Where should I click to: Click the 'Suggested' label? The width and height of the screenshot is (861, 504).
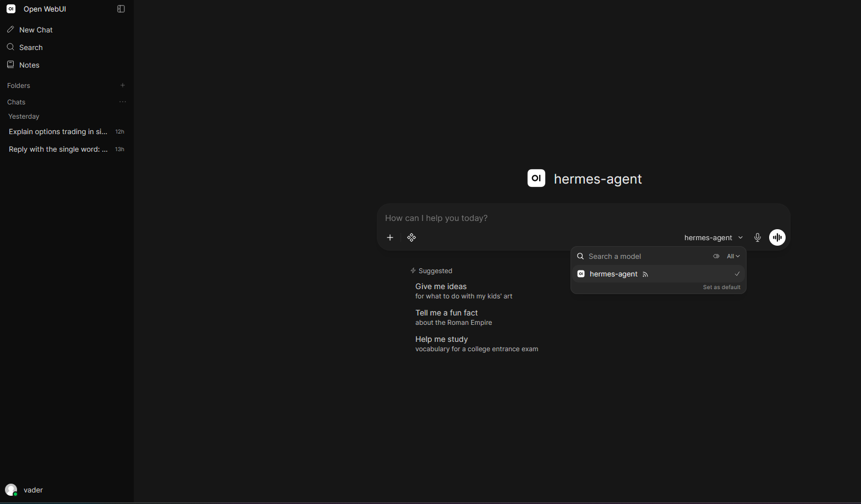435,271
